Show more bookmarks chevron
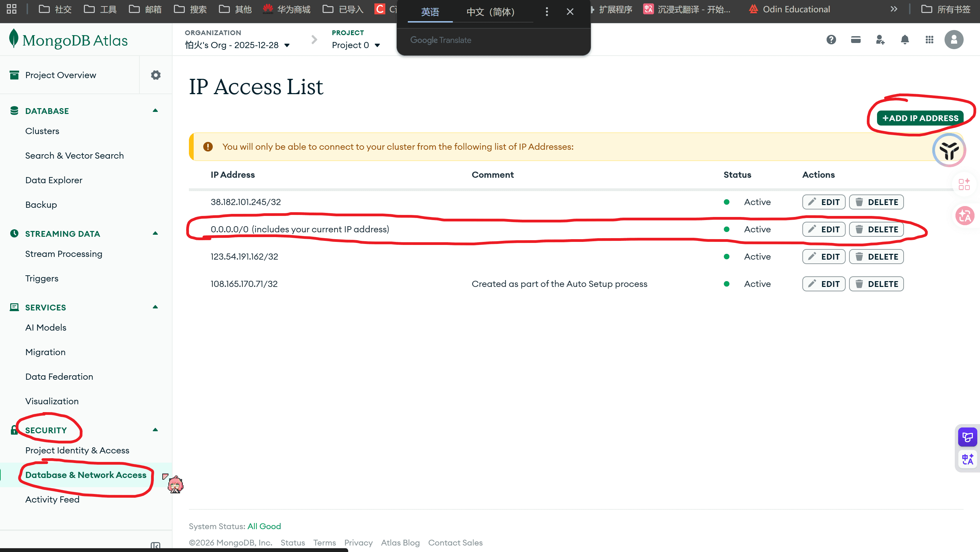This screenshot has width=980, height=552. click(x=894, y=9)
